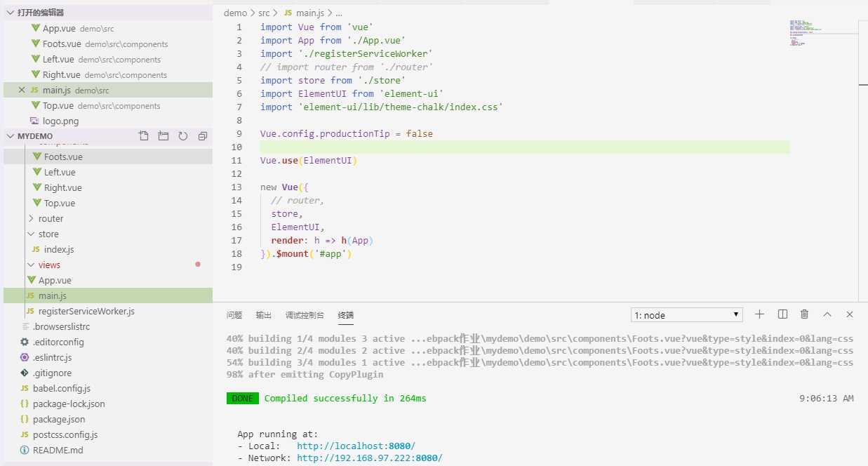Viewport: 868px width, 466px height.
Task: Open the Network 192.168.97.222:8080 link
Action: click(369, 458)
